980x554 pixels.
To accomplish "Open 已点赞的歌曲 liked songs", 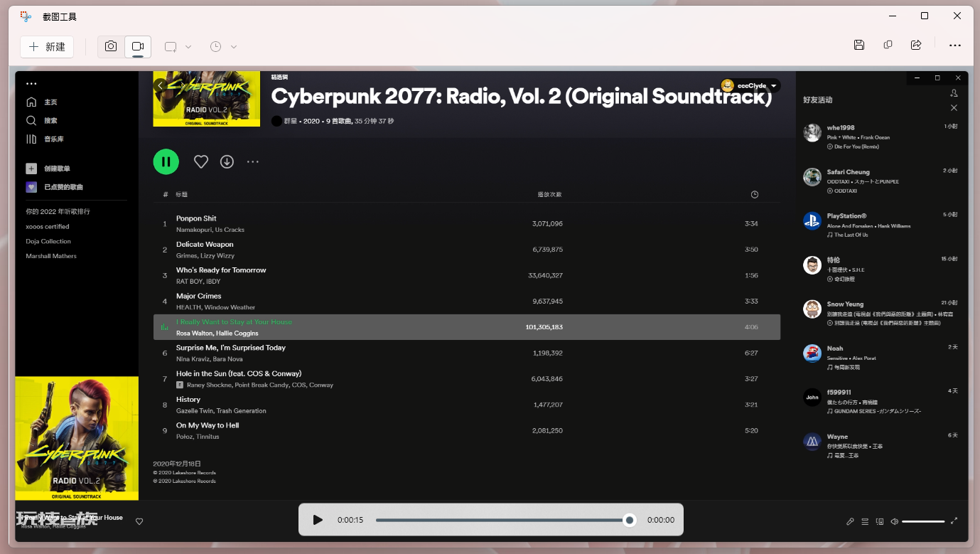I will click(55, 187).
